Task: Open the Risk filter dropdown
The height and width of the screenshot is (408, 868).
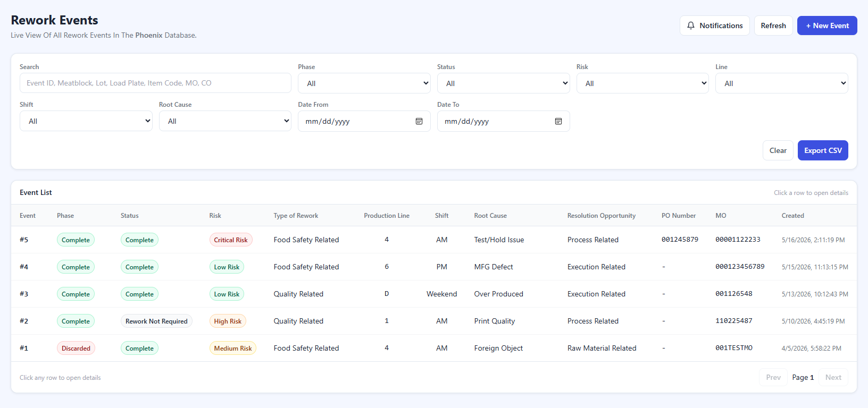Action: tap(642, 83)
